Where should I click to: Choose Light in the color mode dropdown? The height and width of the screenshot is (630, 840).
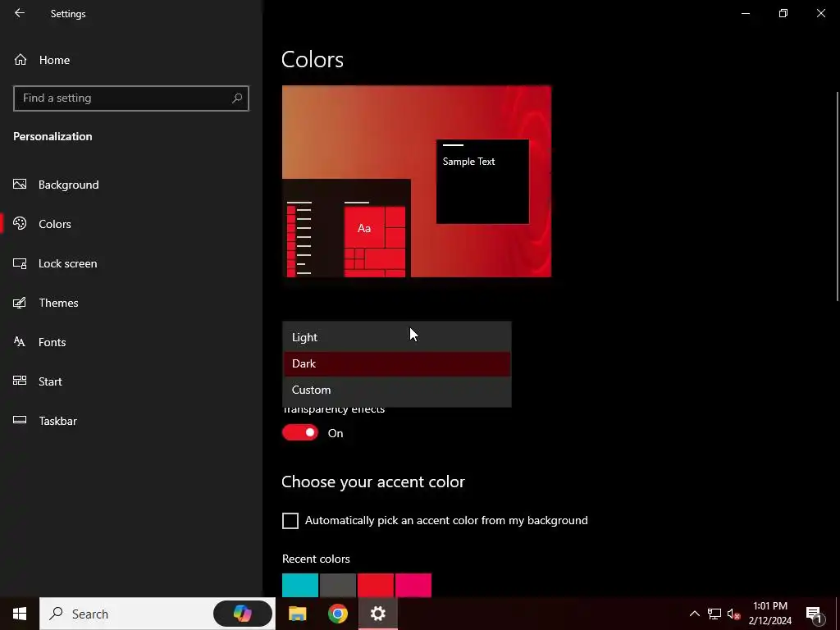(397, 337)
